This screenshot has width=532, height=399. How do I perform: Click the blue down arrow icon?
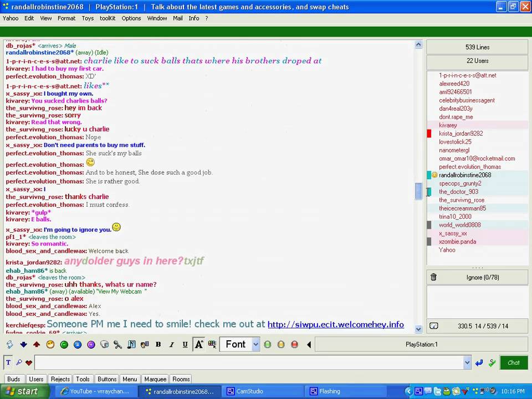coord(23,345)
